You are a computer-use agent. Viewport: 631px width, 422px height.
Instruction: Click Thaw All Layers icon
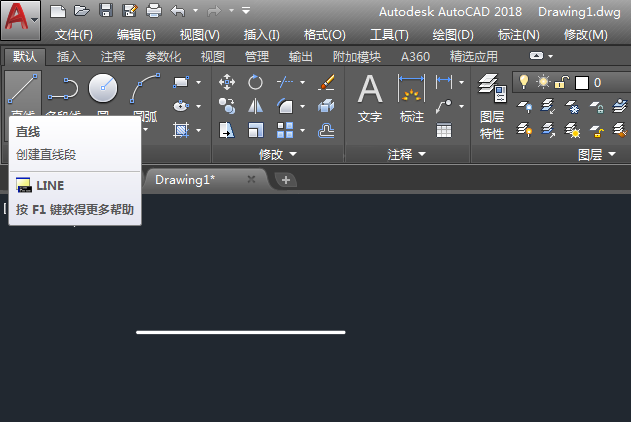572,130
